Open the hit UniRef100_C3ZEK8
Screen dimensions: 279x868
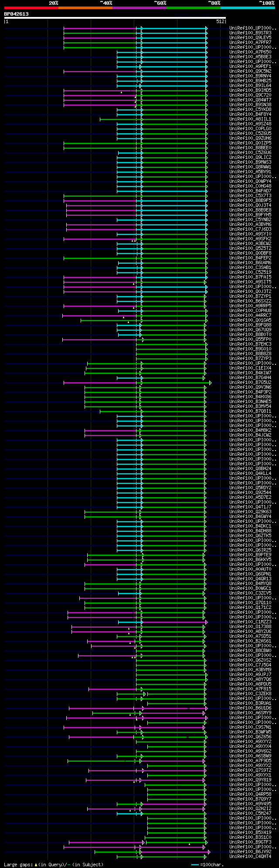(250, 694)
